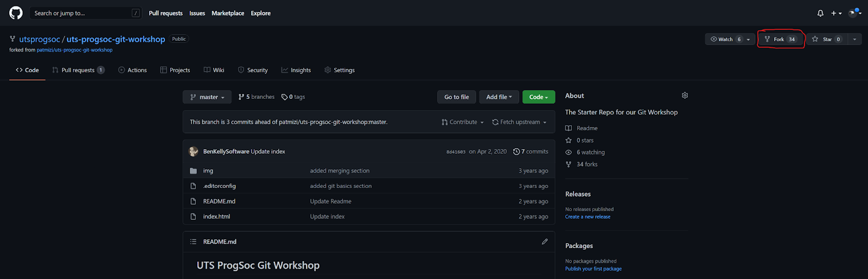This screenshot has width=868, height=279.
Task: Open README.md in the file list
Action: (x=219, y=201)
